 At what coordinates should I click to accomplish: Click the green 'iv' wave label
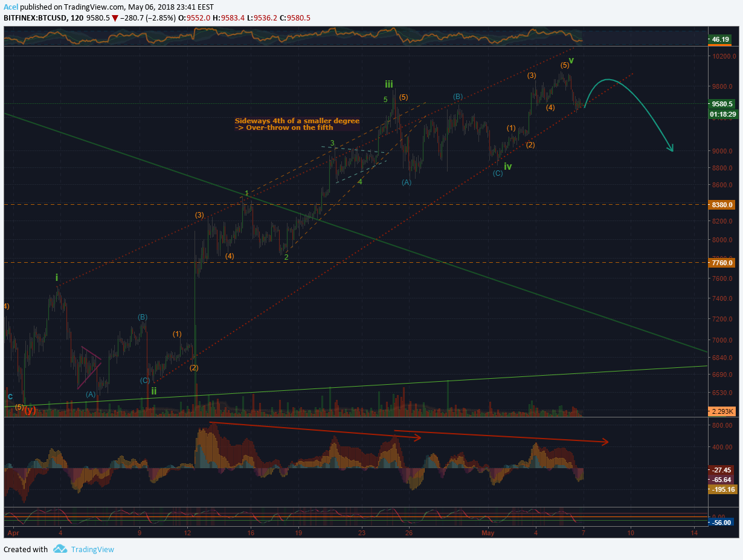click(508, 166)
